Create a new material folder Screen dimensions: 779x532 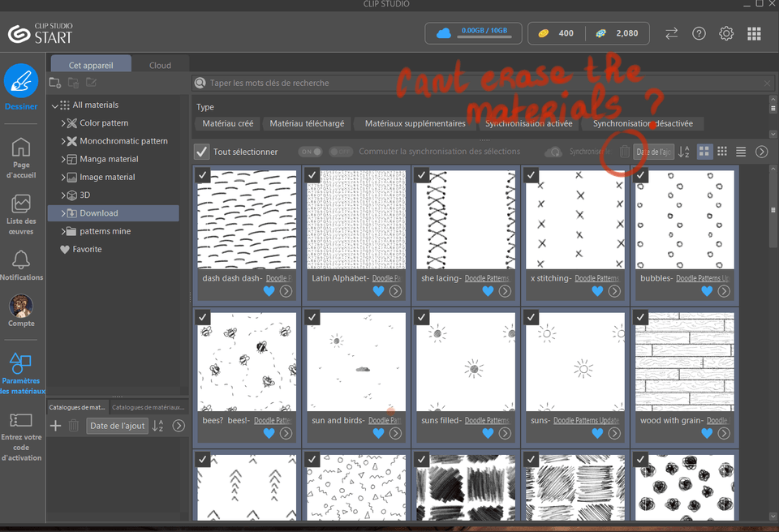[x=55, y=83]
